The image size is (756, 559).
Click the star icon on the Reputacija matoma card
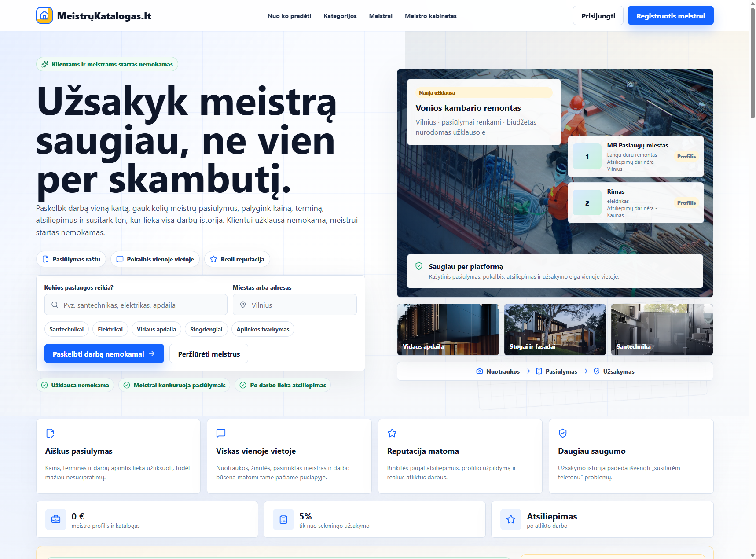point(392,433)
